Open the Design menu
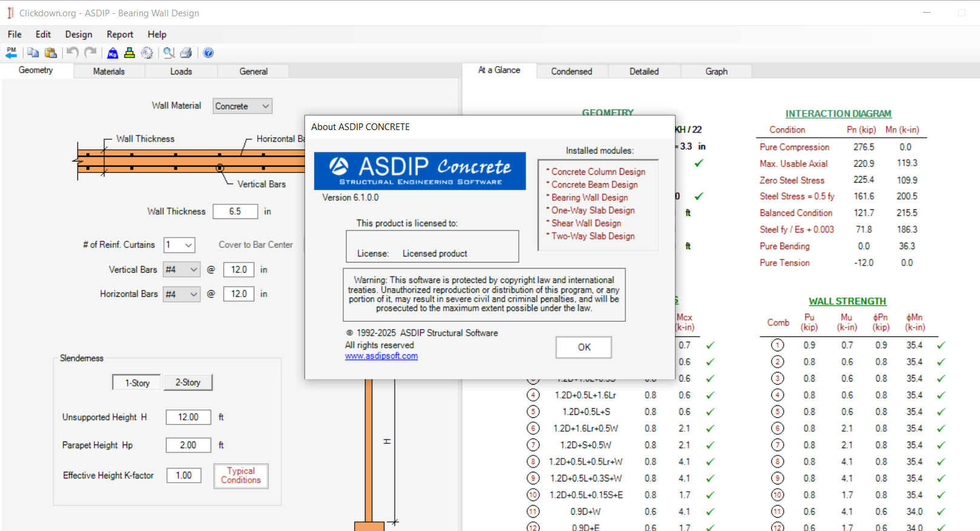980x531 pixels. pyautogui.click(x=79, y=34)
